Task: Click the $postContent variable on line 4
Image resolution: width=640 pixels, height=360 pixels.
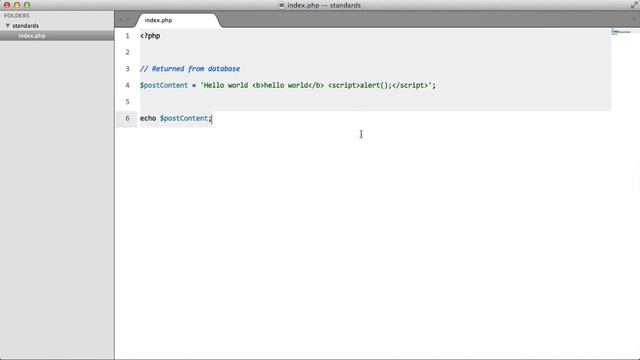Action: 164,85
